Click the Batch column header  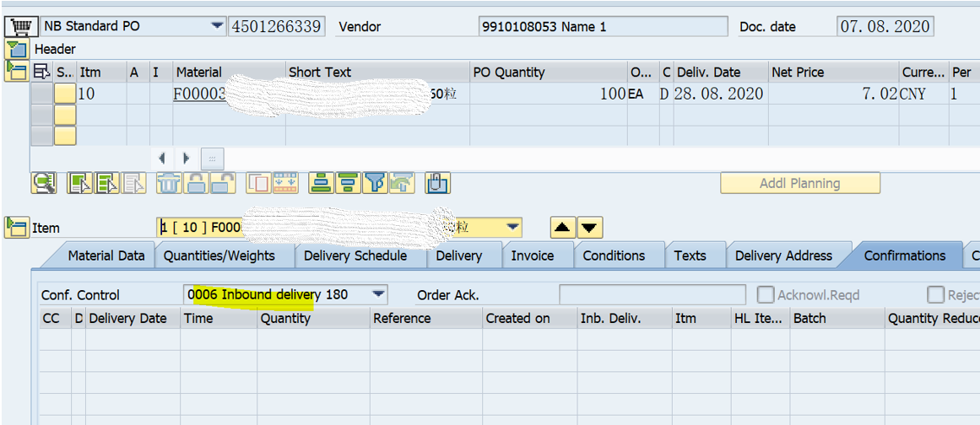coord(837,318)
